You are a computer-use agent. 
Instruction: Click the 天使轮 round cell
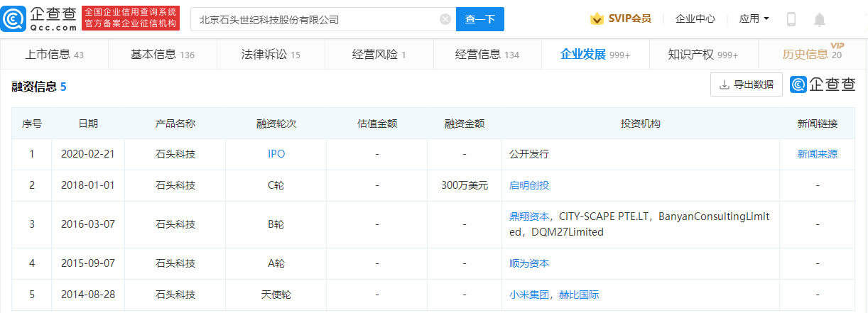[276, 295]
